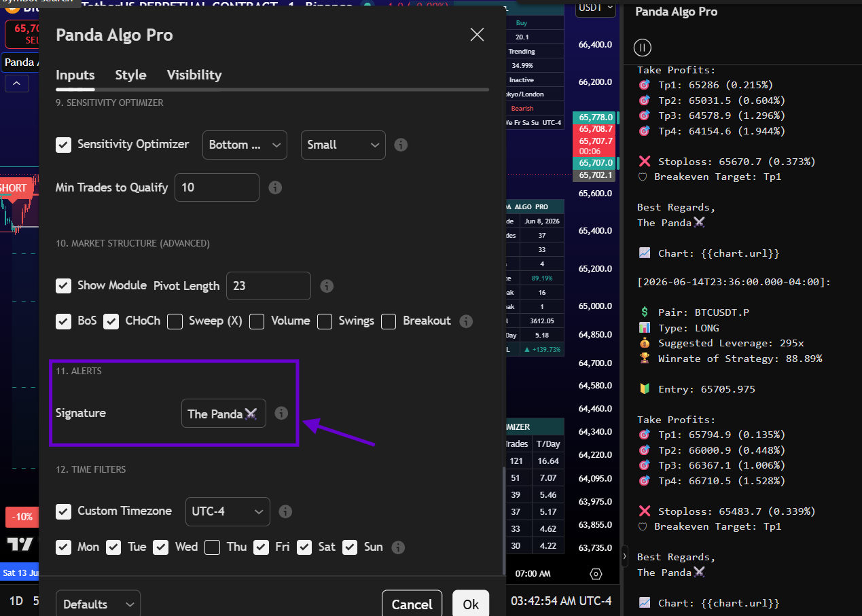
Task: Enable the Thu day checkbox
Action: tap(213, 547)
